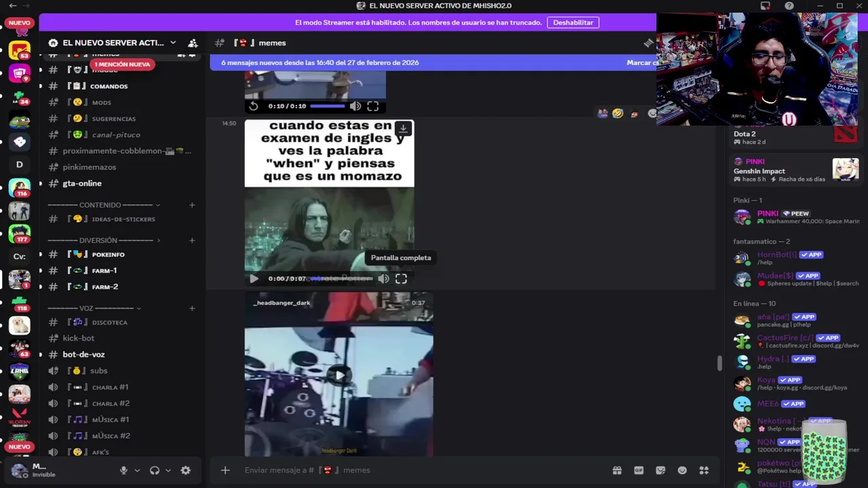This screenshot has height=488, width=868.
Task: Play the 'when' meme video
Action: pos(254,279)
